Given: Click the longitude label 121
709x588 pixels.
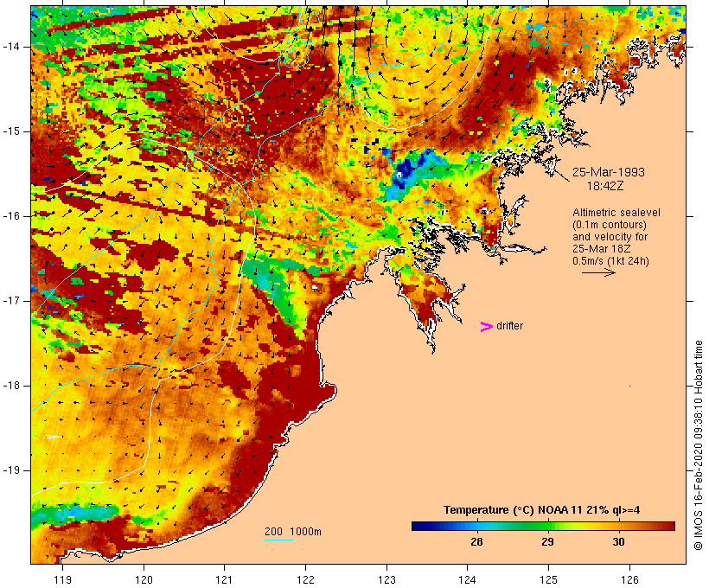Looking at the screenshot, I should (x=224, y=579).
